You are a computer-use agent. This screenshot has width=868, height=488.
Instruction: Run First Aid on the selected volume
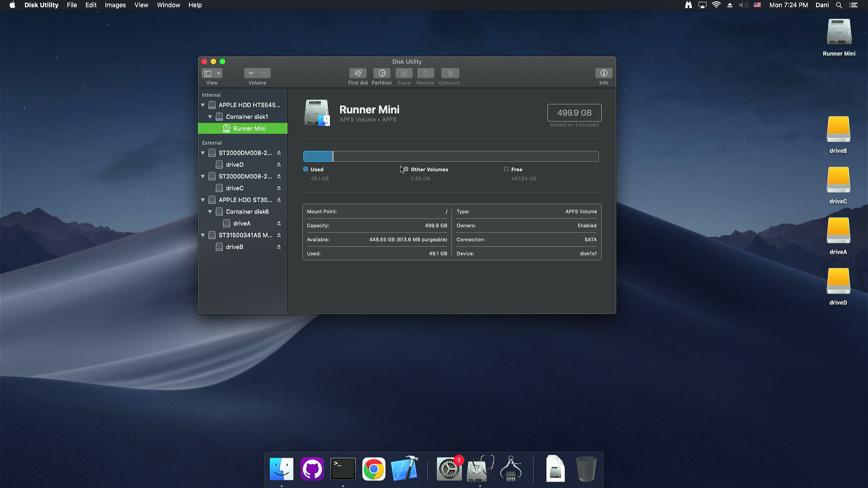pyautogui.click(x=358, y=73)
